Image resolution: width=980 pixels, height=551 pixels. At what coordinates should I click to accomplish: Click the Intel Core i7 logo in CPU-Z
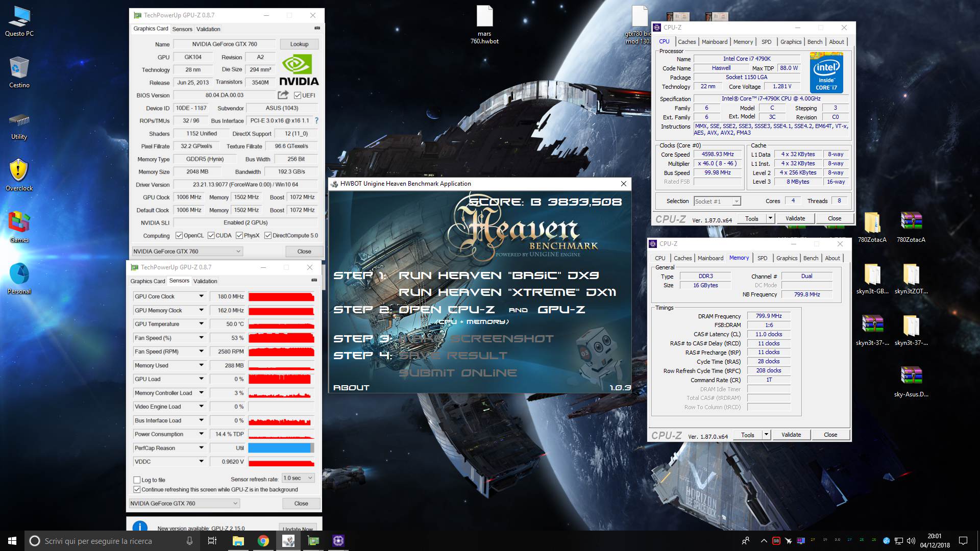point(826,72)
